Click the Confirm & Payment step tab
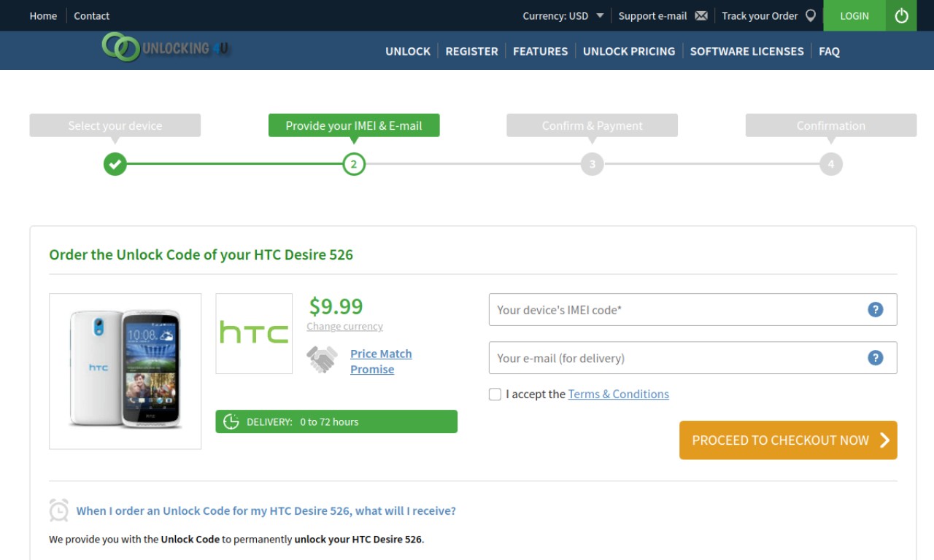 [593, 125]
